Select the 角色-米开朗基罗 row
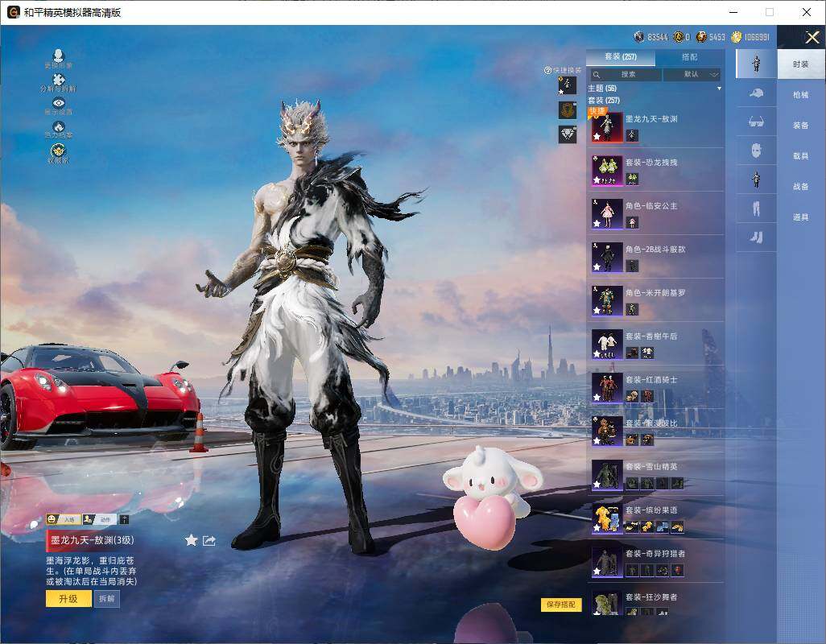Viewport: 826px width, 644px height. coord(656,301)
